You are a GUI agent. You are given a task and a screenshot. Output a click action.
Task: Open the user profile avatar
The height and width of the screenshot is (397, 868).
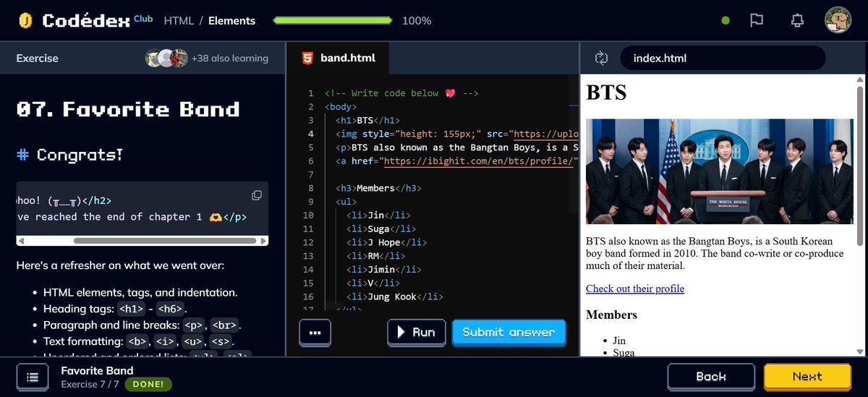point(838,20)
